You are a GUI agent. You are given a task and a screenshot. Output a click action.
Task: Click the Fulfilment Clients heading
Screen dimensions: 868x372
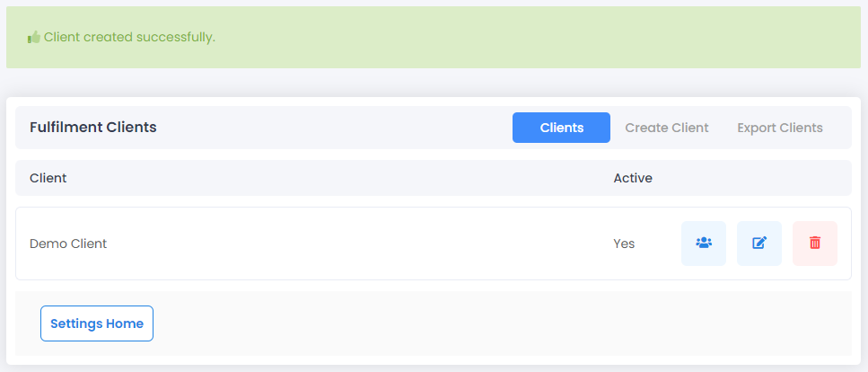(93, 127)
